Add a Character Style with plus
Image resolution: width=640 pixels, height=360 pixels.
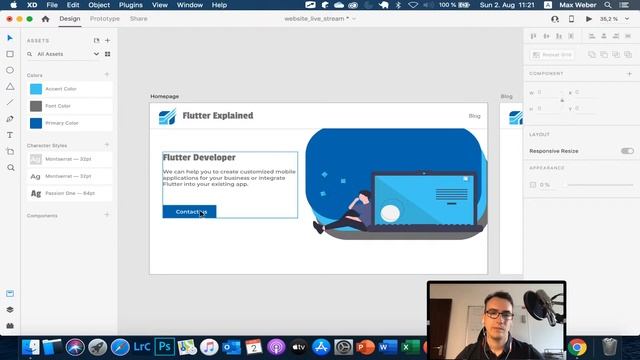(107, 145)
